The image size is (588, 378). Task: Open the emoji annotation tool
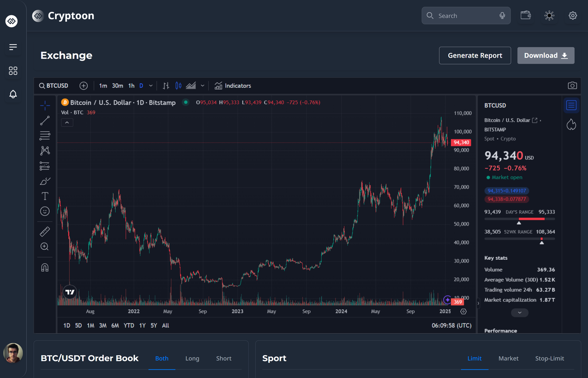(x=44, y=211)
